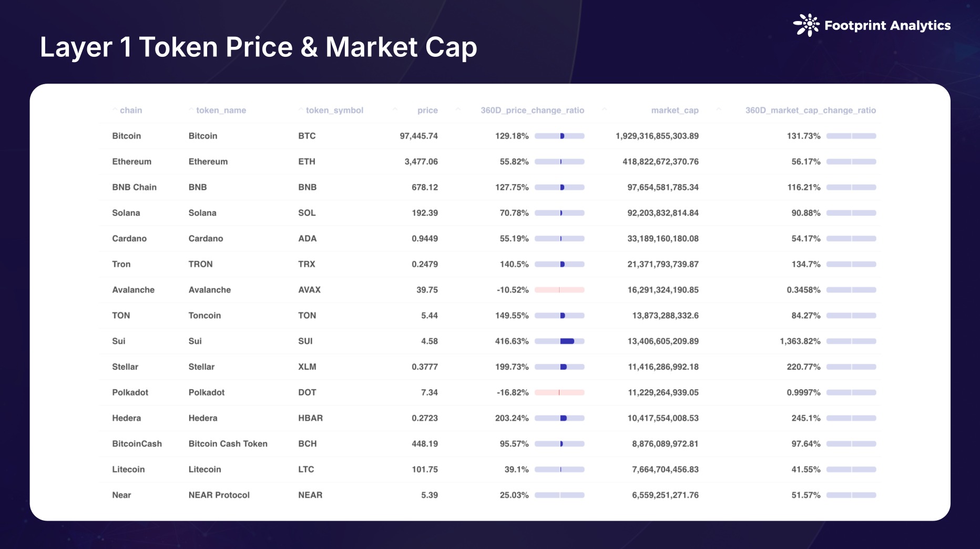Sort the table by market_cap header text
The height and width of the screenshot is (549, 980).
click(675, 110)
